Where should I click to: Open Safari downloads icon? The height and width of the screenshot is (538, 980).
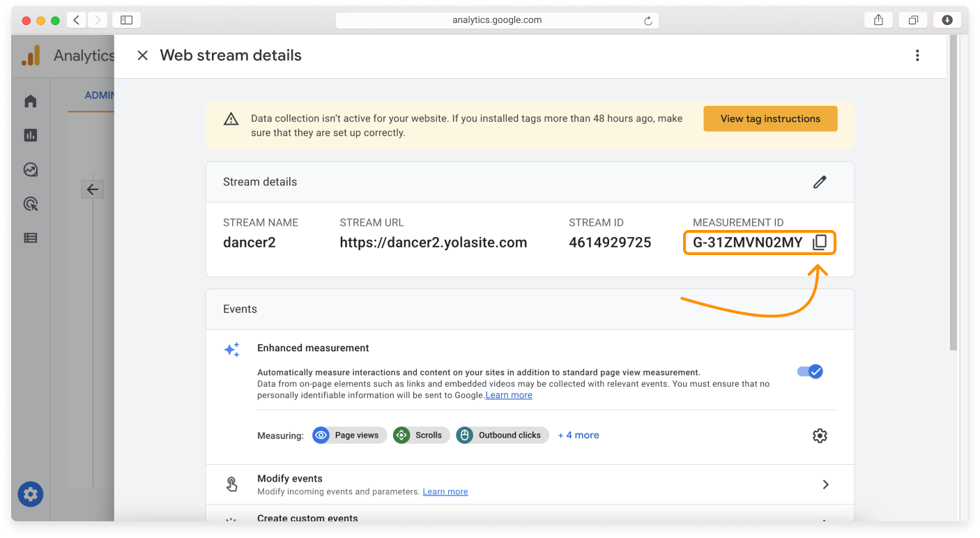pyautogui.click(x=947, y=20)
